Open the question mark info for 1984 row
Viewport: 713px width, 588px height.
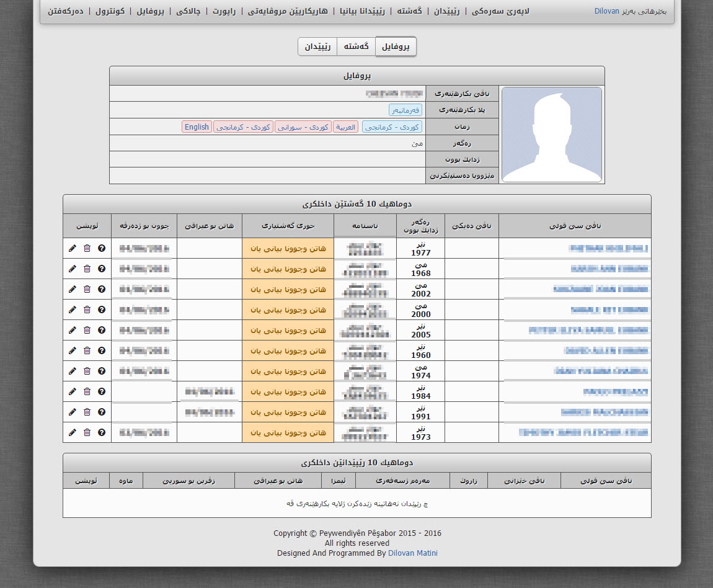click(x=102, y=391)
